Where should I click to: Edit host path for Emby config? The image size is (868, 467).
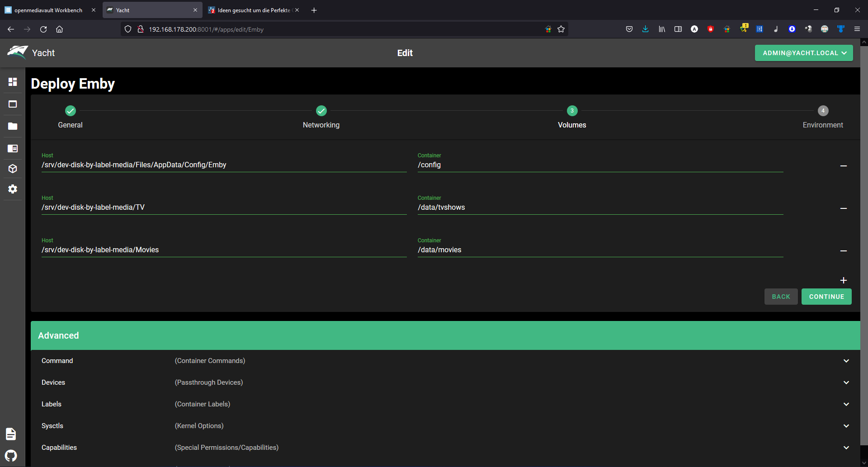coord(224,165)
